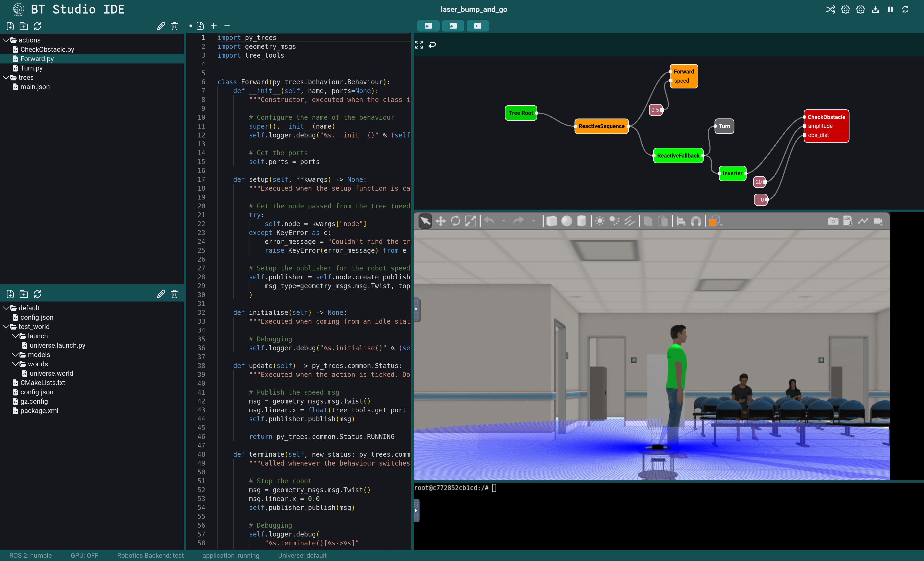Create a new folder in the universe explorer
This screenshot has height=561, width=924.
[24, 294]
